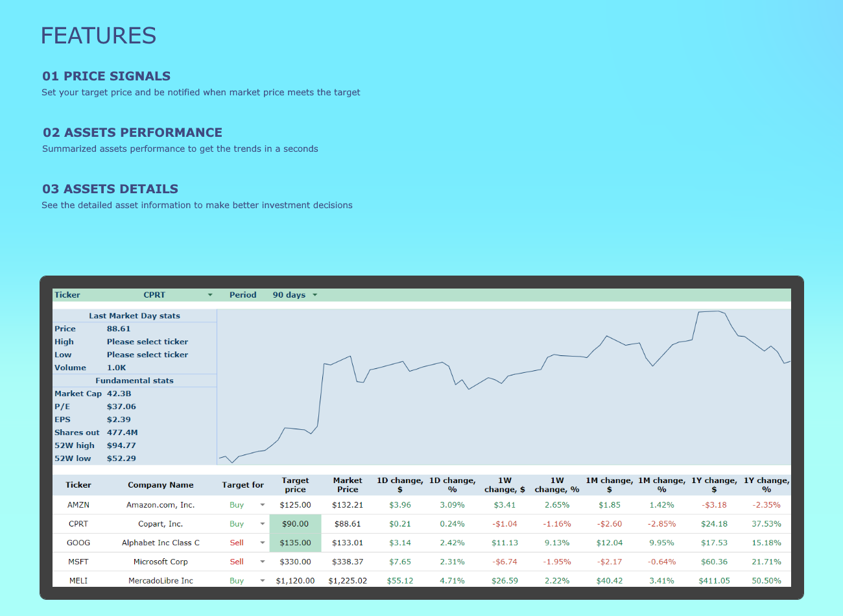Click the highlighted $90.00 target price cell
The width and height of the screenshot is (843, 616).
point(295,524)
